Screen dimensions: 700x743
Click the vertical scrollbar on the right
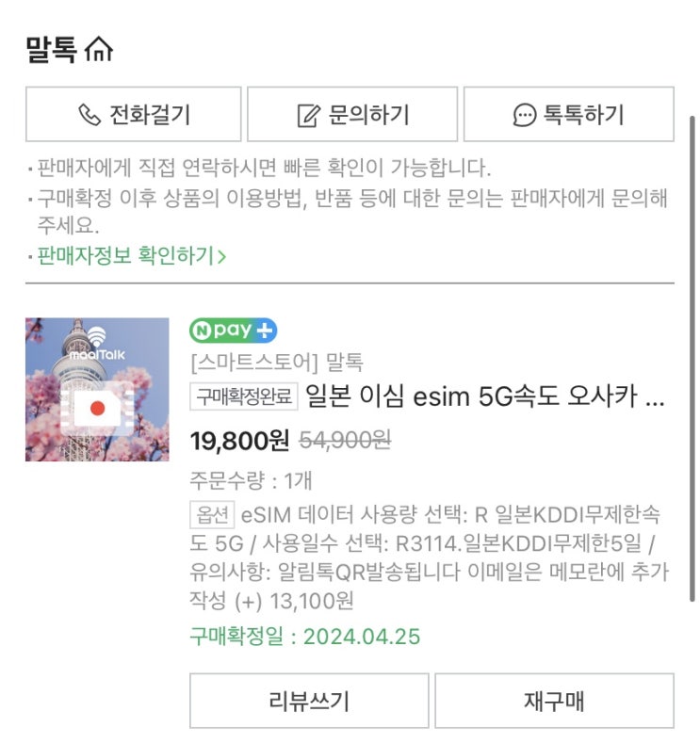coord(692,359)
